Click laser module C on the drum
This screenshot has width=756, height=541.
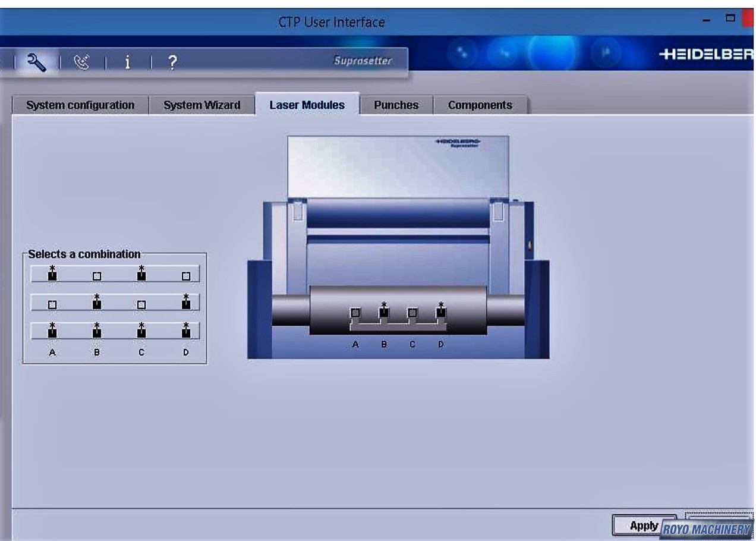click(412, 313)
